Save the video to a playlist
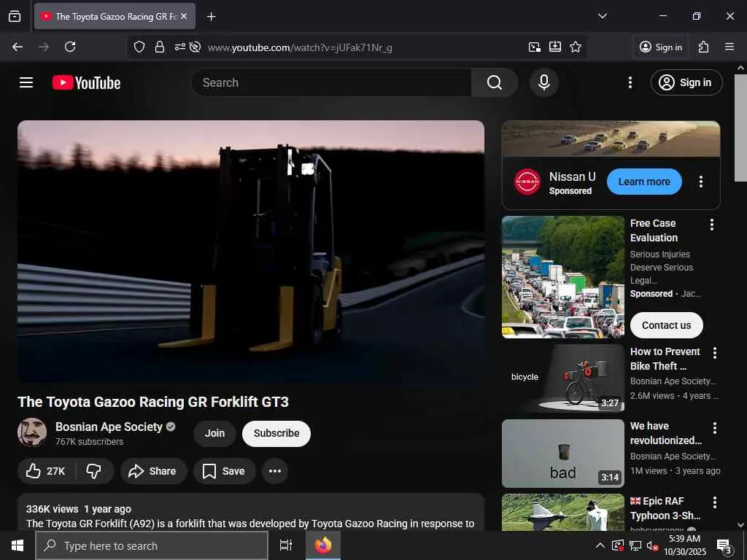 (224, 471)
